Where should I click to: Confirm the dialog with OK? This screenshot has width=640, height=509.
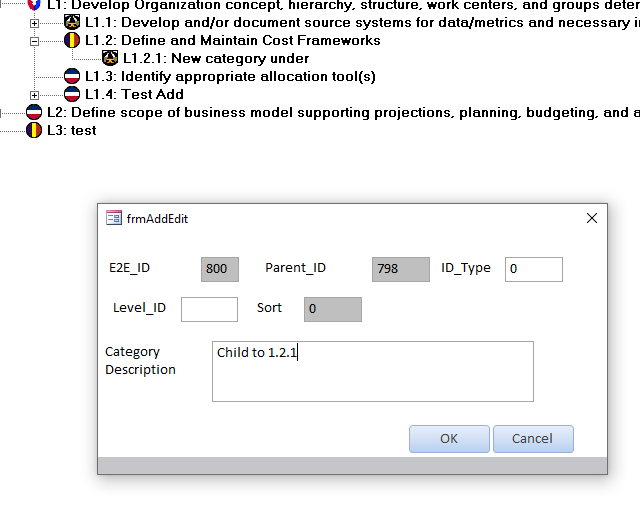coord(449,439)
